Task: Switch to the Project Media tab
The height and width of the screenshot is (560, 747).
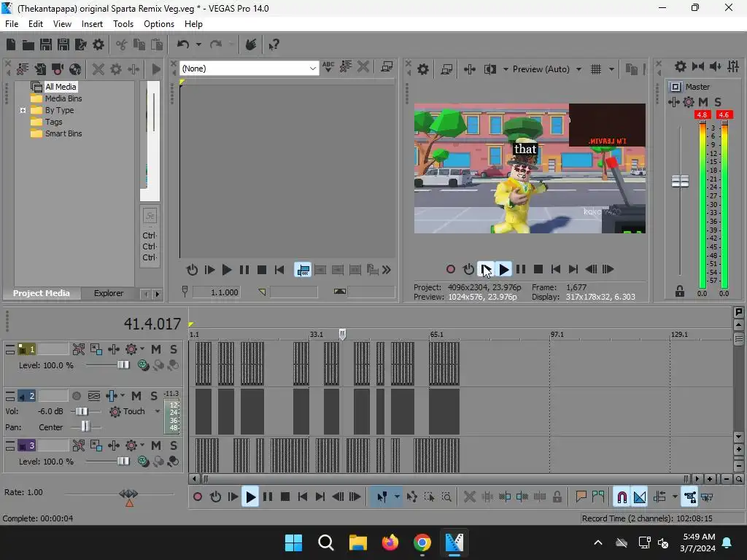Action: pos(42,293)
